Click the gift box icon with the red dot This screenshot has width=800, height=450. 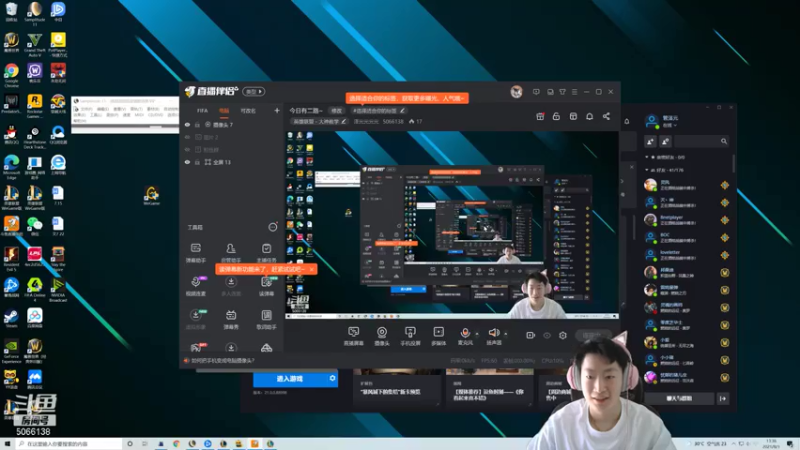point(540,116)
